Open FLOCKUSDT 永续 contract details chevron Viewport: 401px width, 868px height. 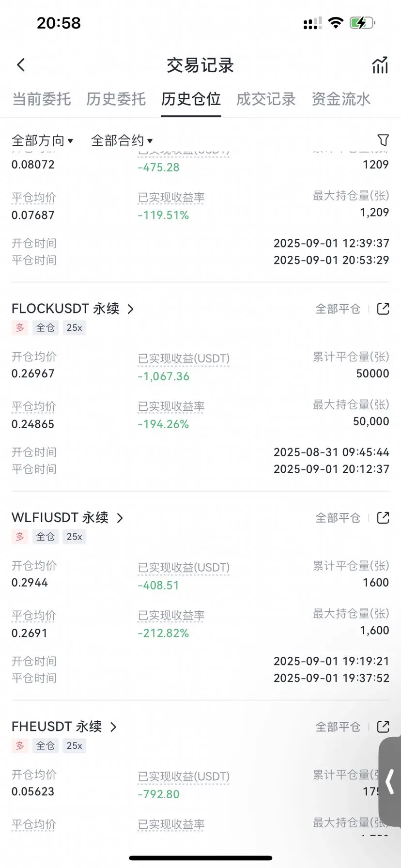[x=130, y=309]
